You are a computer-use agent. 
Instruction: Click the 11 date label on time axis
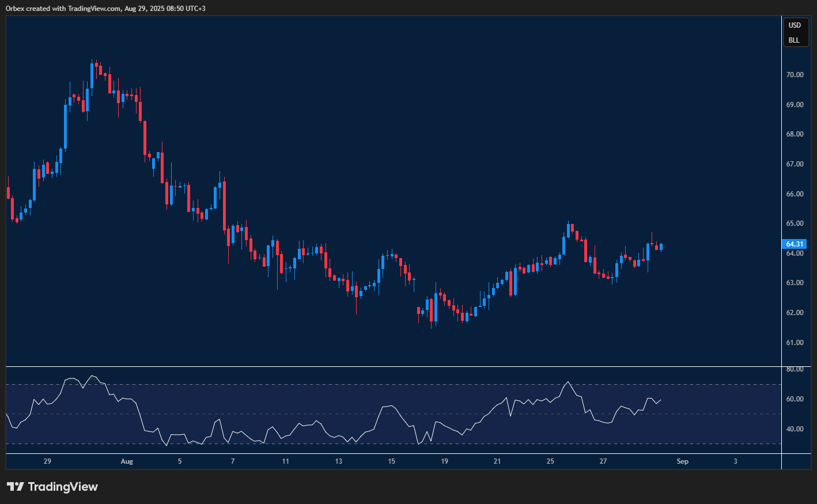point(285,461)
